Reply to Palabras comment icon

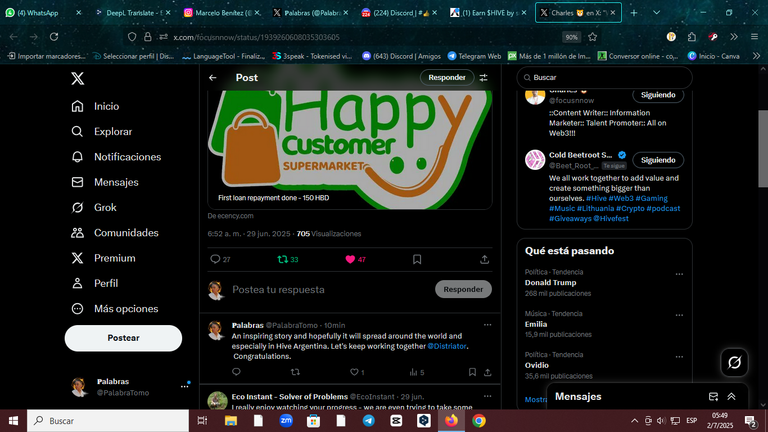237,372
